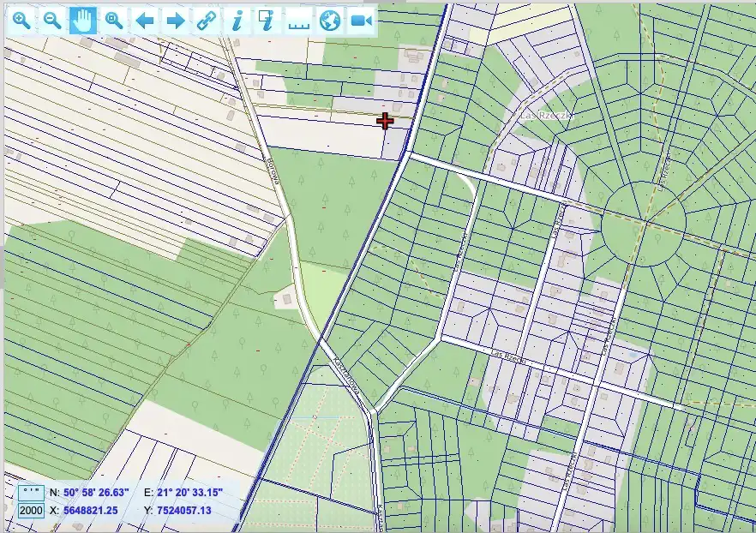Image resolution: width=756 pixels, height=533 pixels.
Task: Open the chain link permalink tool
Action: [206, 21]
